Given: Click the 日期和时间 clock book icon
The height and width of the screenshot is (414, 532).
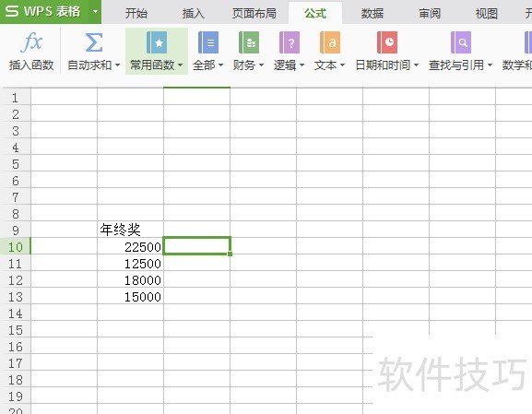Looking at the screenshot, I should (x=387, y=42).
